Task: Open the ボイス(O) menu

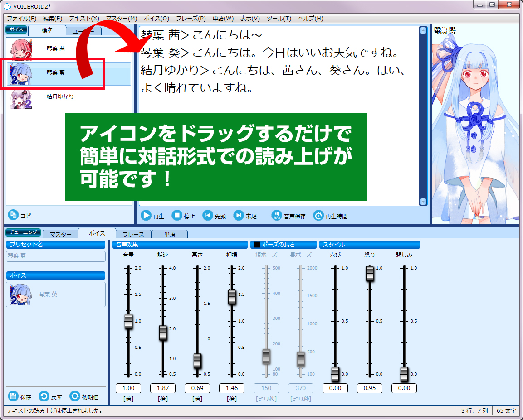Action: [156, 19]
